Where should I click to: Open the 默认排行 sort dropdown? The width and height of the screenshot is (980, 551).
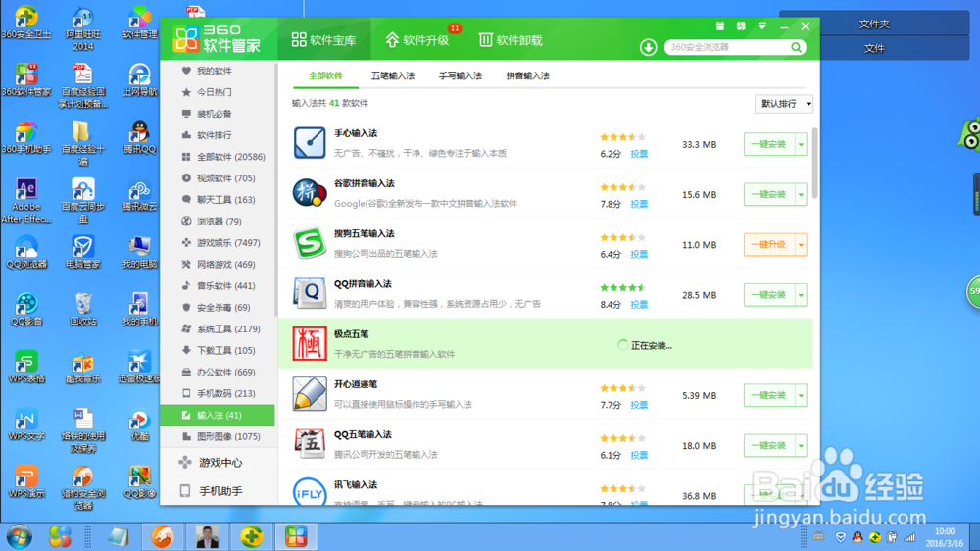pyautogui.click(x=784, y=104)
